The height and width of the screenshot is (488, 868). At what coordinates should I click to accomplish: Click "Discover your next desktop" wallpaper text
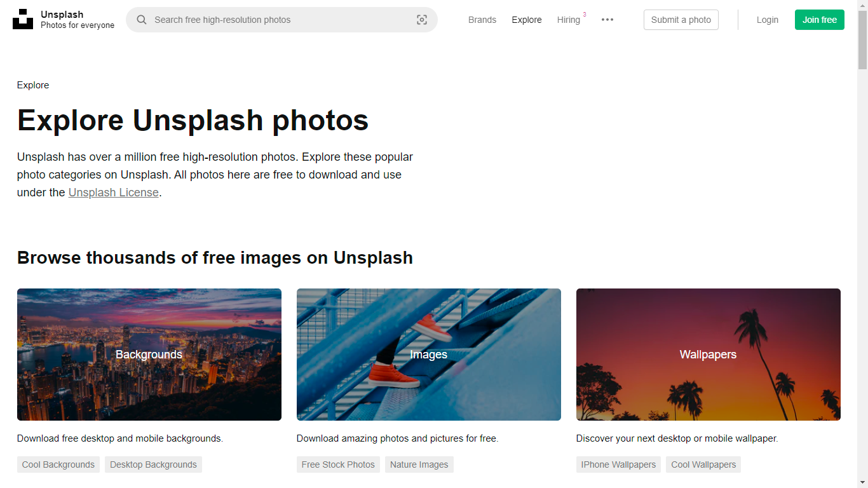tap(677, 438)
